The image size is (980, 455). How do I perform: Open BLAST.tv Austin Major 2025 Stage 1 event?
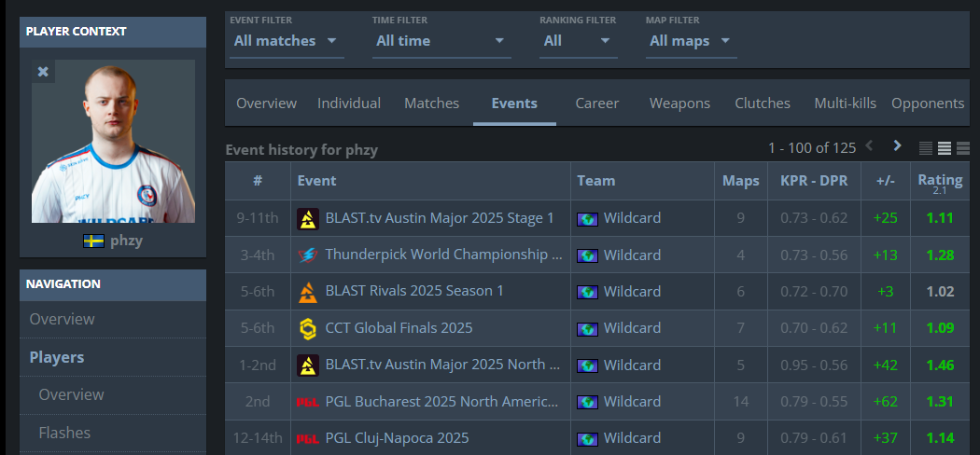(x=440, y=218)
